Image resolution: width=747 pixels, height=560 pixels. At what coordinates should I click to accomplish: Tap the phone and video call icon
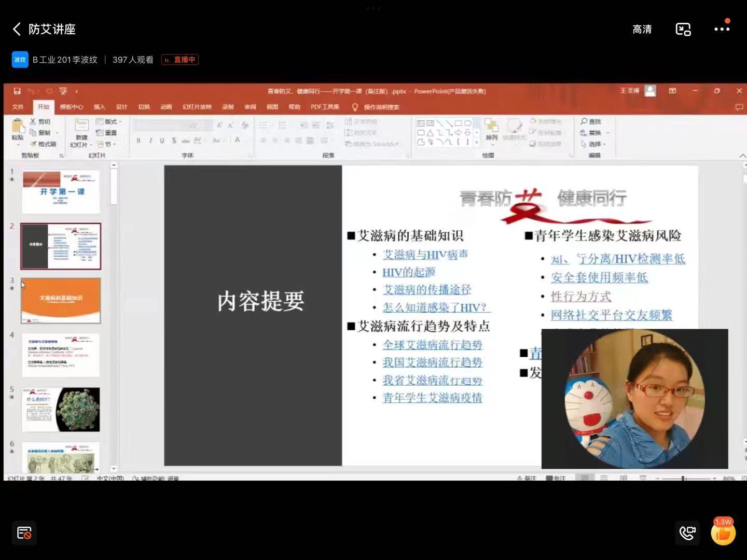688,533
